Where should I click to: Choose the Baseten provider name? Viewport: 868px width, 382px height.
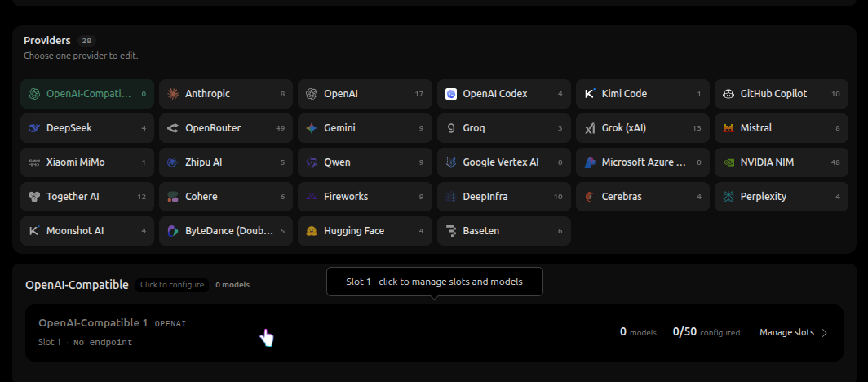click(481, 231)
